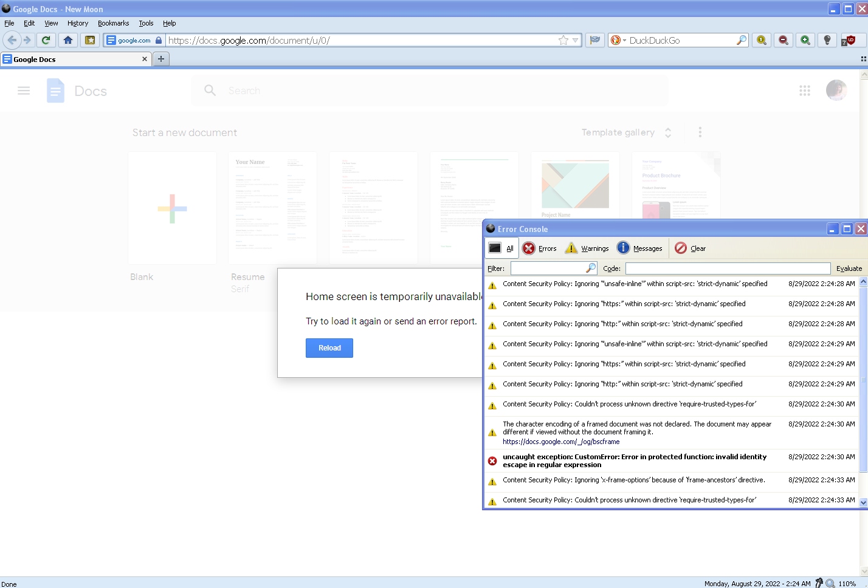The height and width of the screenshot is (588, 868).
Task: Click the magnifier icon in the Filter box
Action: point(590,268)
